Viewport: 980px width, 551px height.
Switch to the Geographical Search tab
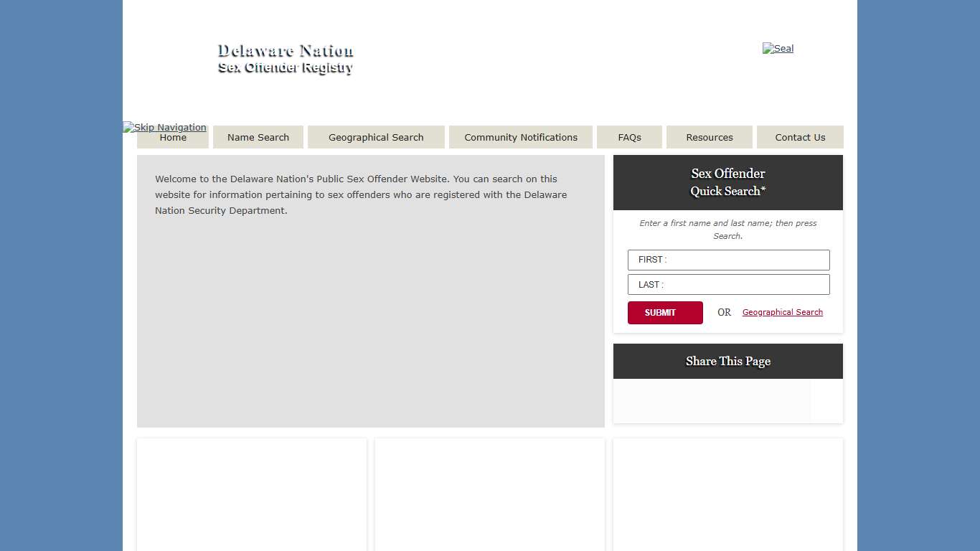[x=376, y=137]
